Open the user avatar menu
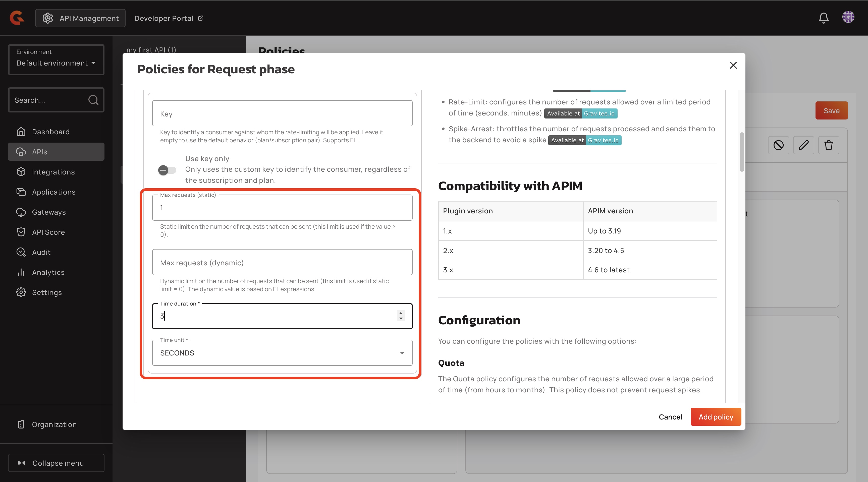Viewport: 868px width, 482px height. coord(848,17)
